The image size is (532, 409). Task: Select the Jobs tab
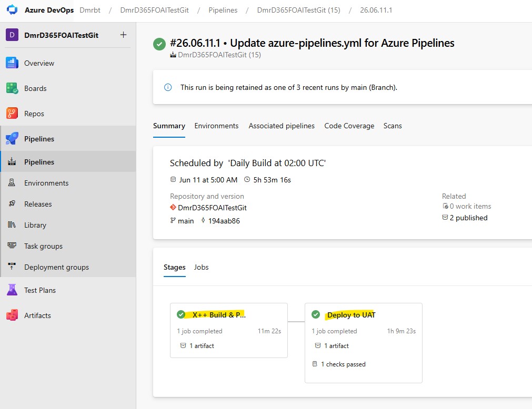[201, 267]
